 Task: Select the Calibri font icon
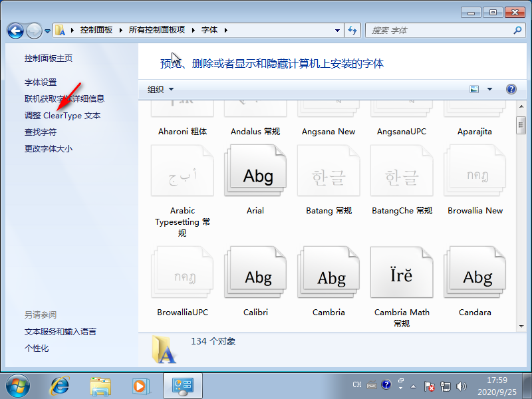coord(255,277)
